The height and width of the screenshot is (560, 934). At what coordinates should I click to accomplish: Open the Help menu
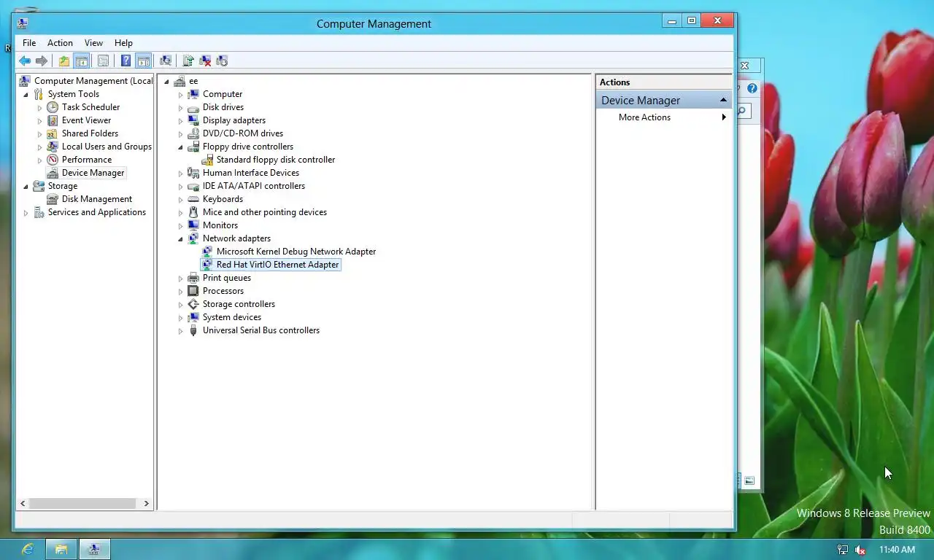[123, 43]
